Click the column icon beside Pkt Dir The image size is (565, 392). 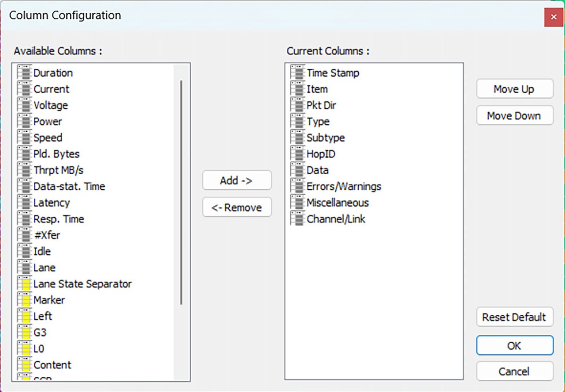298,105
